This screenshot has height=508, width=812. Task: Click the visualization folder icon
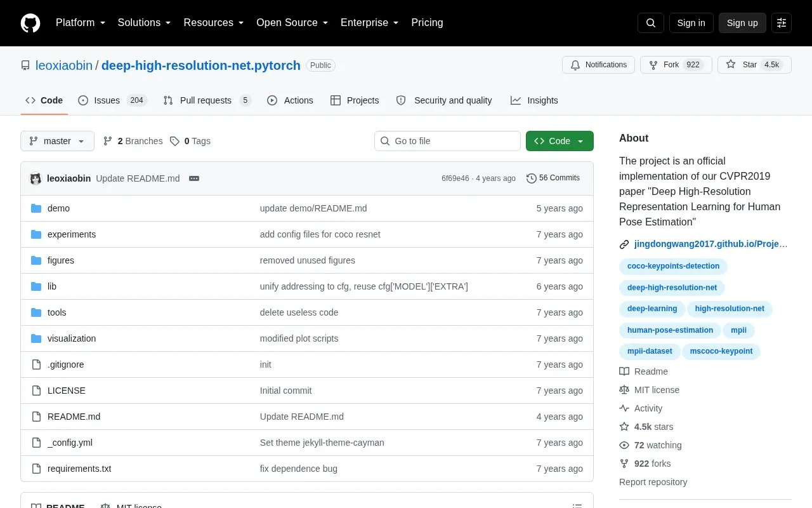coord(36,338)
